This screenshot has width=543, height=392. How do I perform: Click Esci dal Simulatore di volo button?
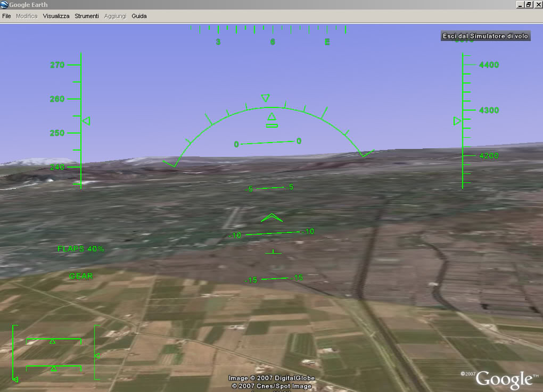click(x=485, y=36)
